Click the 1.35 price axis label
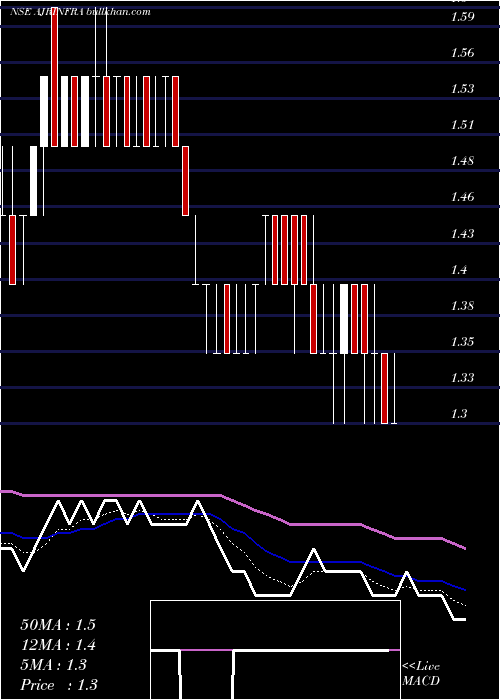Screen dimensions: 500x700 pos(462,342)
